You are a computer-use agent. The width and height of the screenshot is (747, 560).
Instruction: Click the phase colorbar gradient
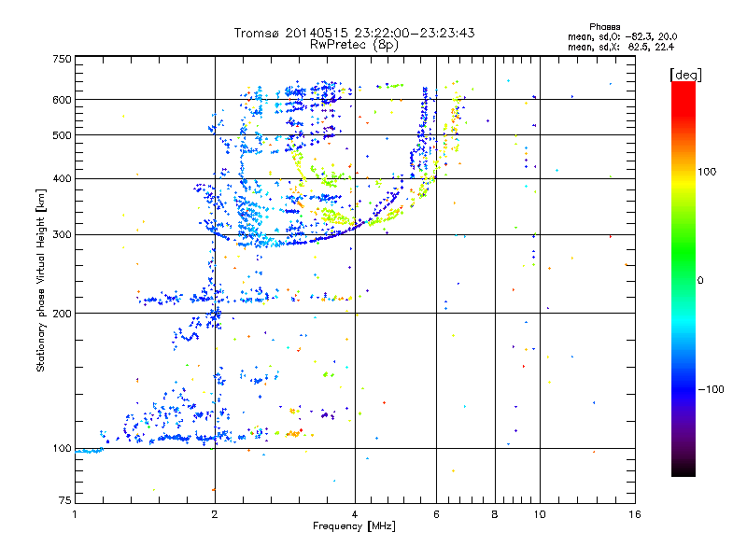(x=684, y=278)
